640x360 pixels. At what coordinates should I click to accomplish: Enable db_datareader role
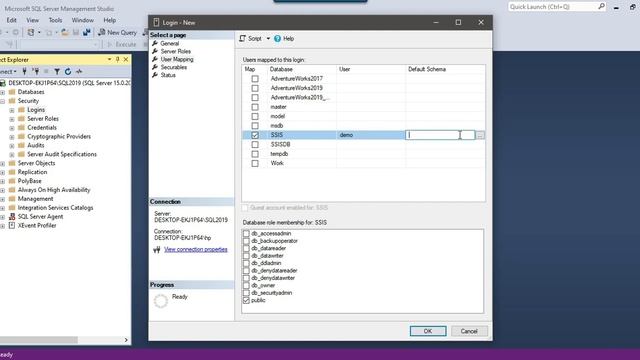point(246,248)
